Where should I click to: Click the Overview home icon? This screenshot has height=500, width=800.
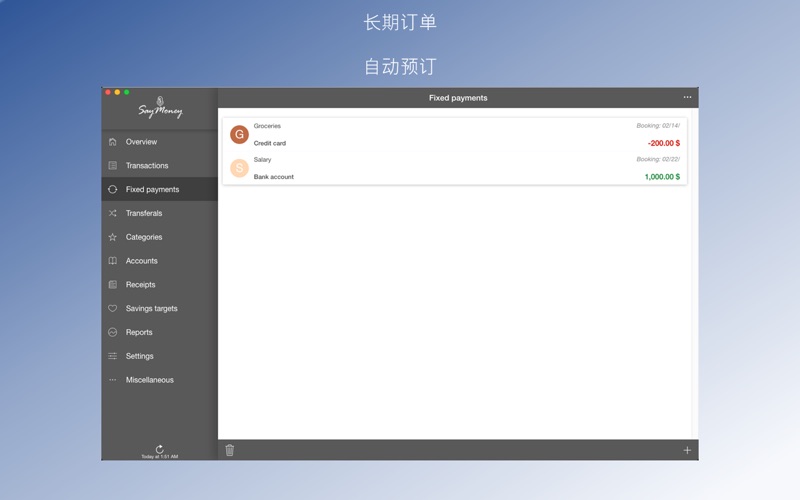click(x=113, y=142)
